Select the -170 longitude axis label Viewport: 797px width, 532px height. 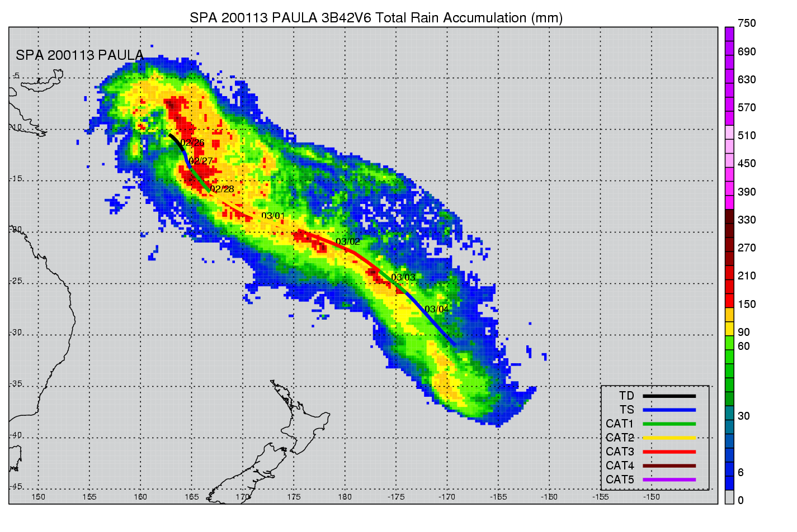coord(447,497)
